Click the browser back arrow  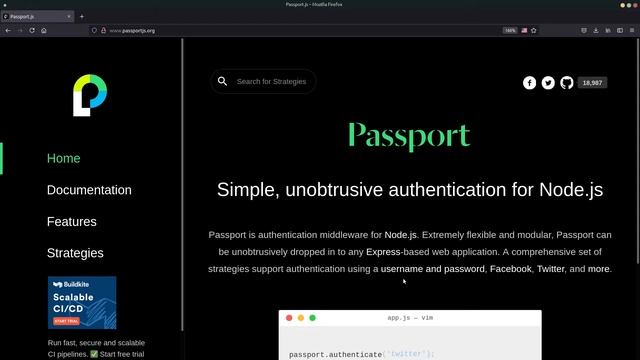8,31
